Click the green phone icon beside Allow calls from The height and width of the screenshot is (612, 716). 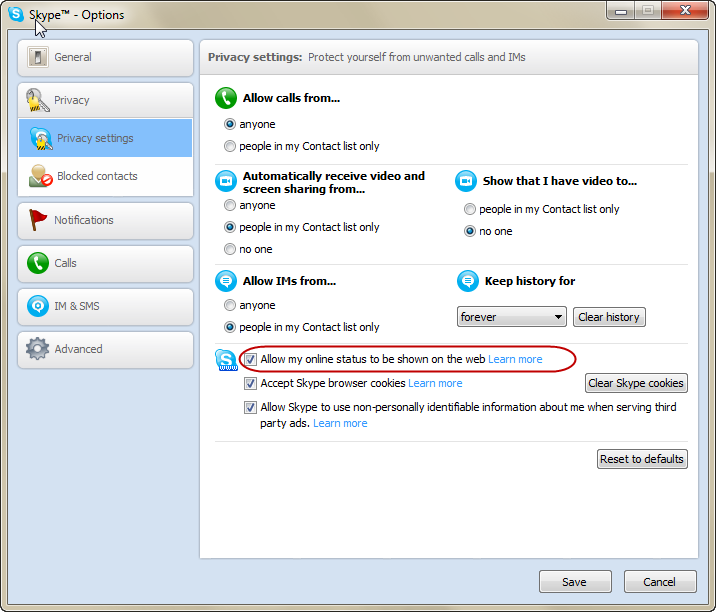tap(226, 98)
